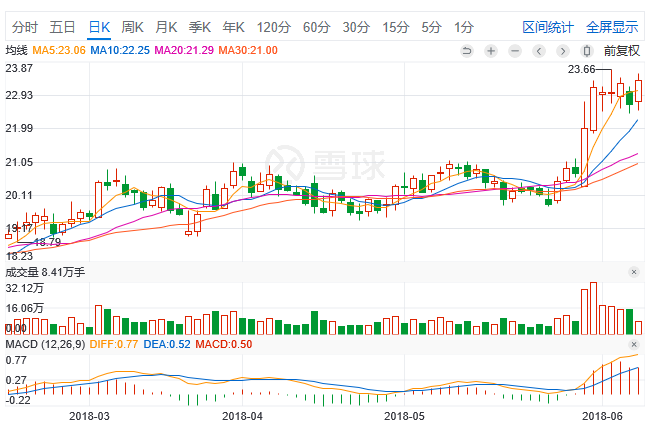The width and height of the screenshot is (651, 427).
Task: Click the MACD (12,26,9) settings label
Action: [x=46, y=344]
